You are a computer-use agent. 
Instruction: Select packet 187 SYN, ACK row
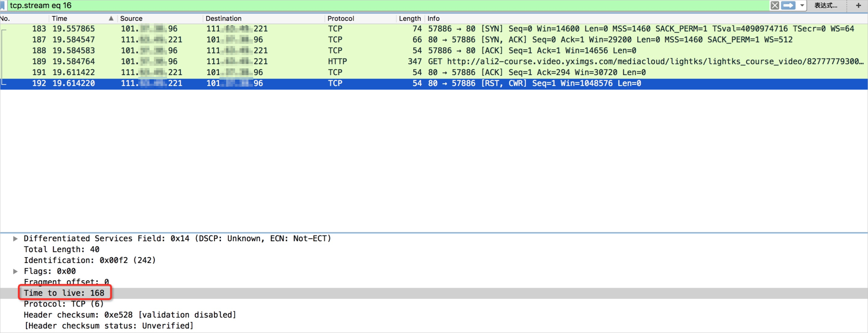[434, 40]
